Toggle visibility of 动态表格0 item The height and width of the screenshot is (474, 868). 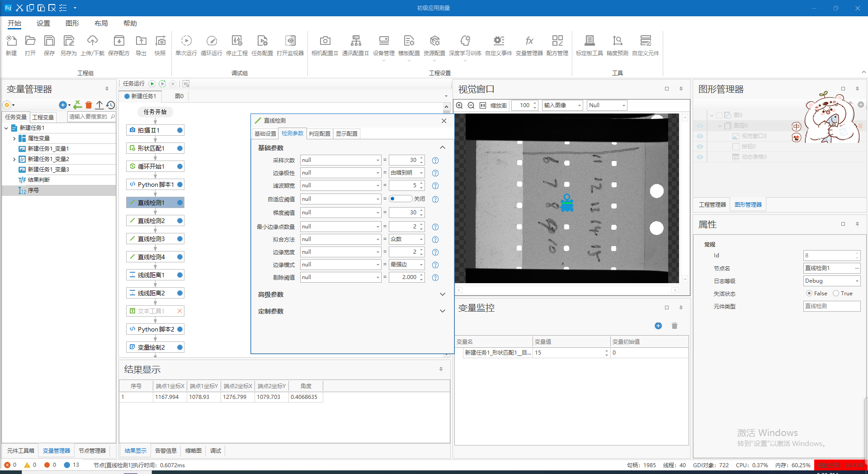[x=700, y=157]
